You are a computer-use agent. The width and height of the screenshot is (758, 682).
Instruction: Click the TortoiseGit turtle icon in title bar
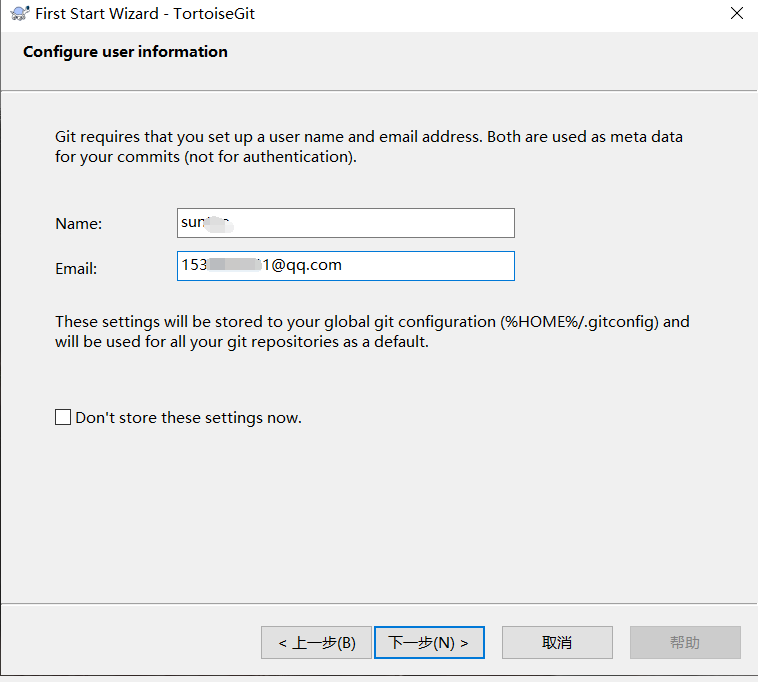point(19,14)
